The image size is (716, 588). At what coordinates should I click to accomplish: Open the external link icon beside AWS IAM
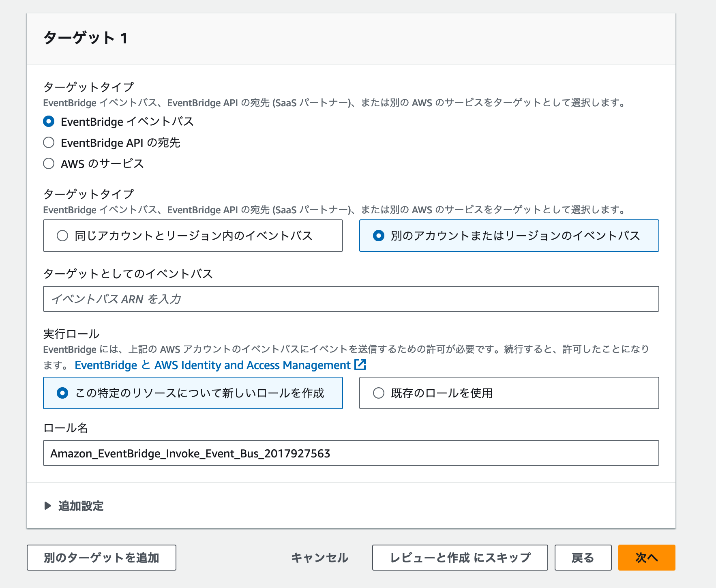pos(360,365)
